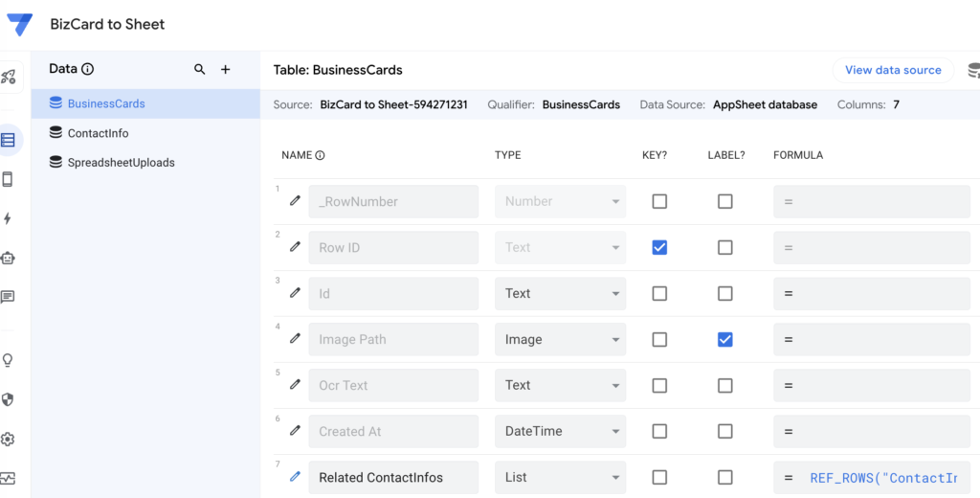Open type dropdown for Created At

pyautogui.click(x=560, y=431)
